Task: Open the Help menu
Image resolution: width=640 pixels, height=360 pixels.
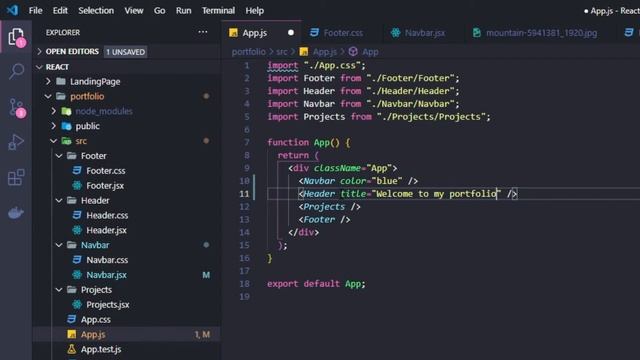Action: pyautogui.click(x=254, y=11)
